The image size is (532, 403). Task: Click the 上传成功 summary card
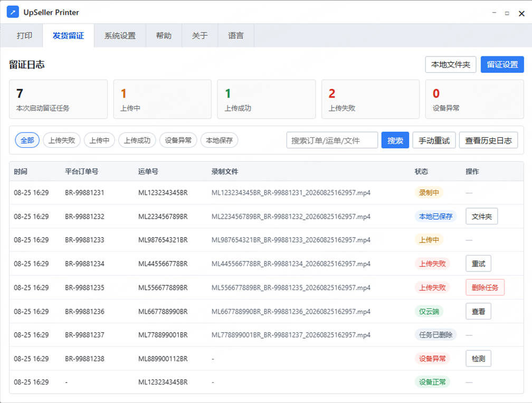pos(267,99)
